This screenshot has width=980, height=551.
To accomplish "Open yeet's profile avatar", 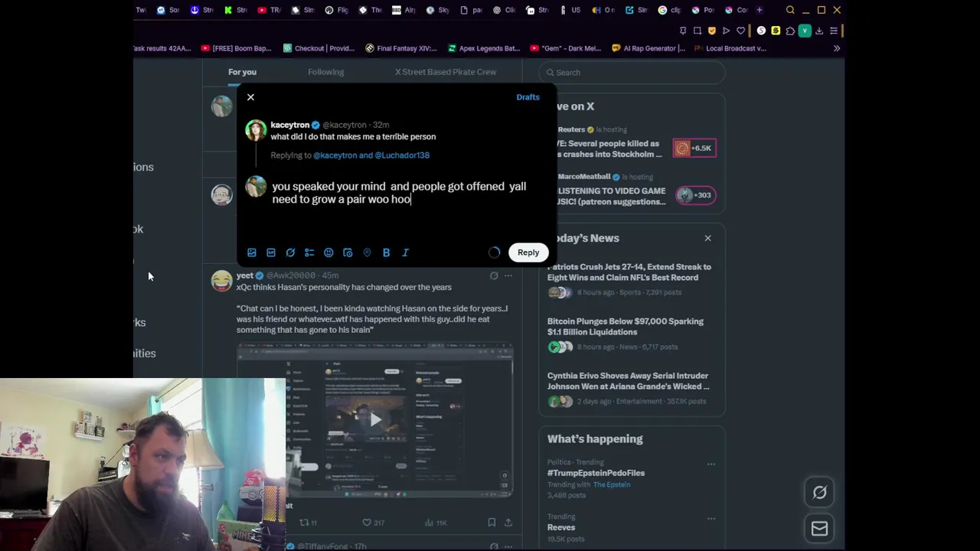I will [222, 281].
